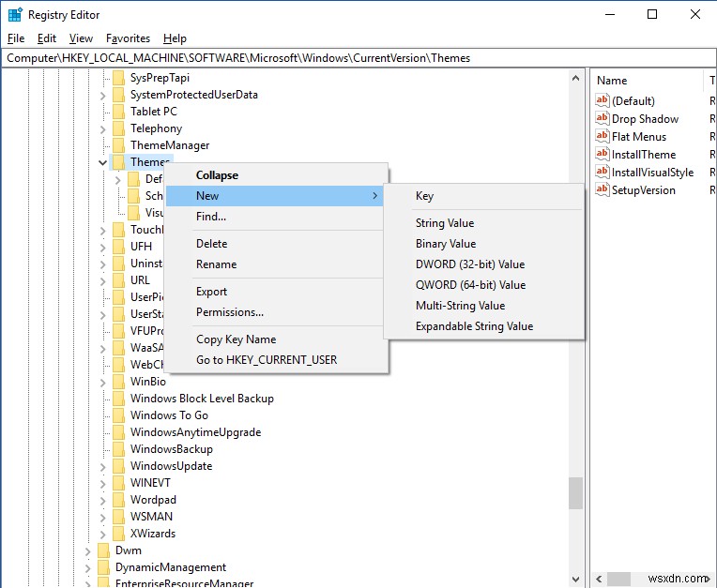Click the WSMAN folder icon
The height and width of the screenshot is (588, 717).
pyautogui.click(x=118, y=517)
